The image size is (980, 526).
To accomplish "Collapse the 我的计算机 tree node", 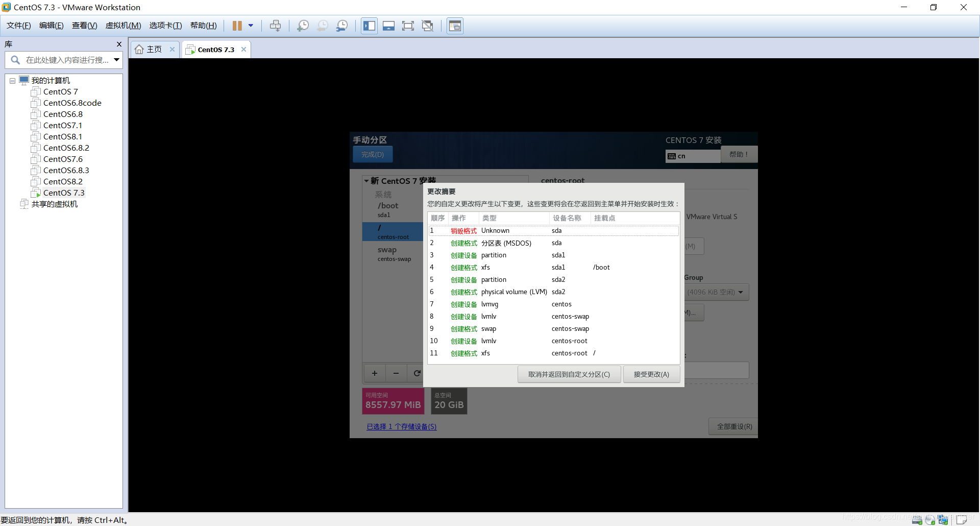I will click(12, 81).
